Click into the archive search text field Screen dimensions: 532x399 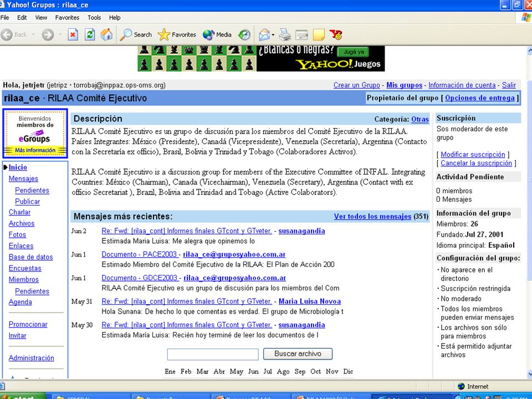click(213, 354)
